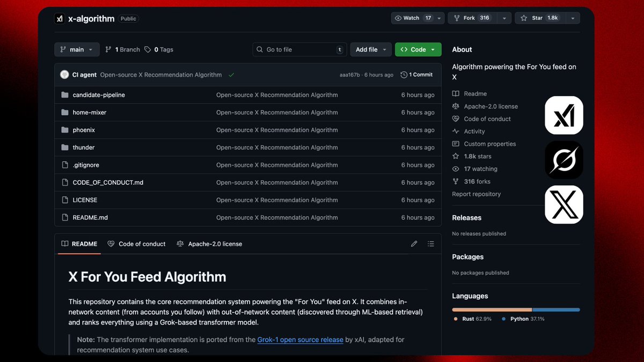
Task: Expand the Fork options arrow
Action: (x=504, y=18)
